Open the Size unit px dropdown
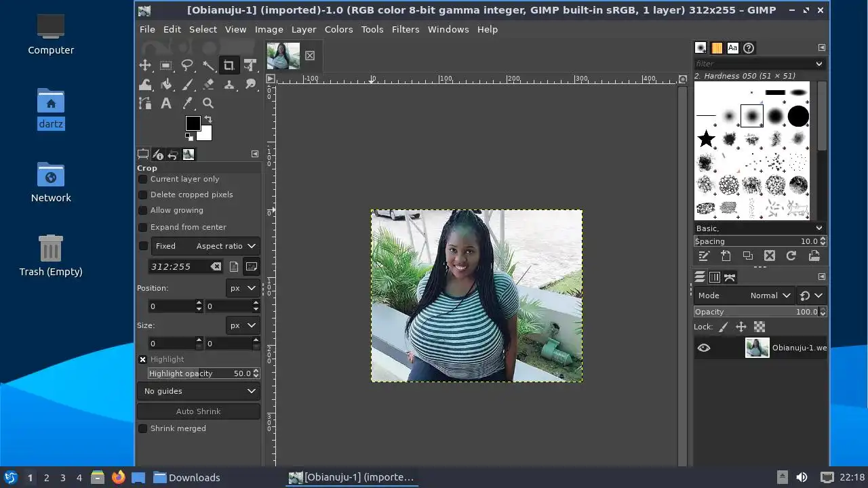The width and height of the screenshot is (868, 488). (x=243, y=325)
